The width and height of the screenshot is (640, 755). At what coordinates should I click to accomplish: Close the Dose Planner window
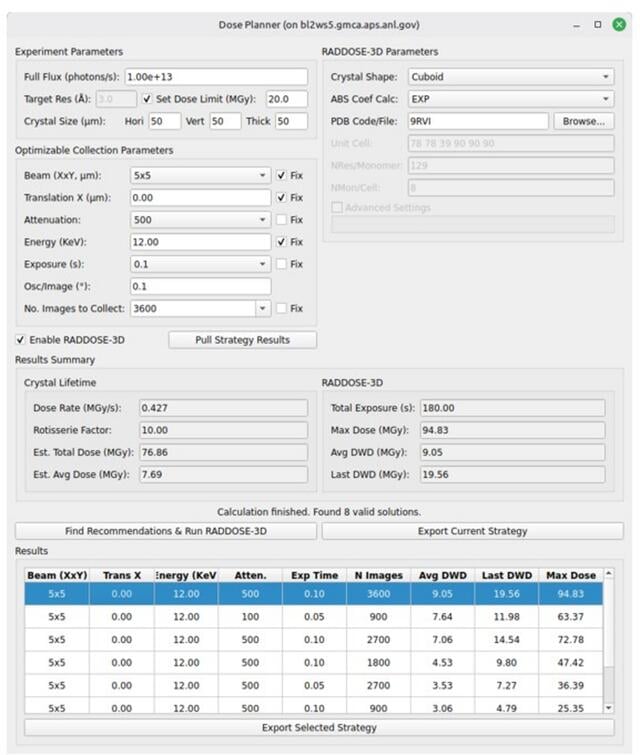coord(619,25)
